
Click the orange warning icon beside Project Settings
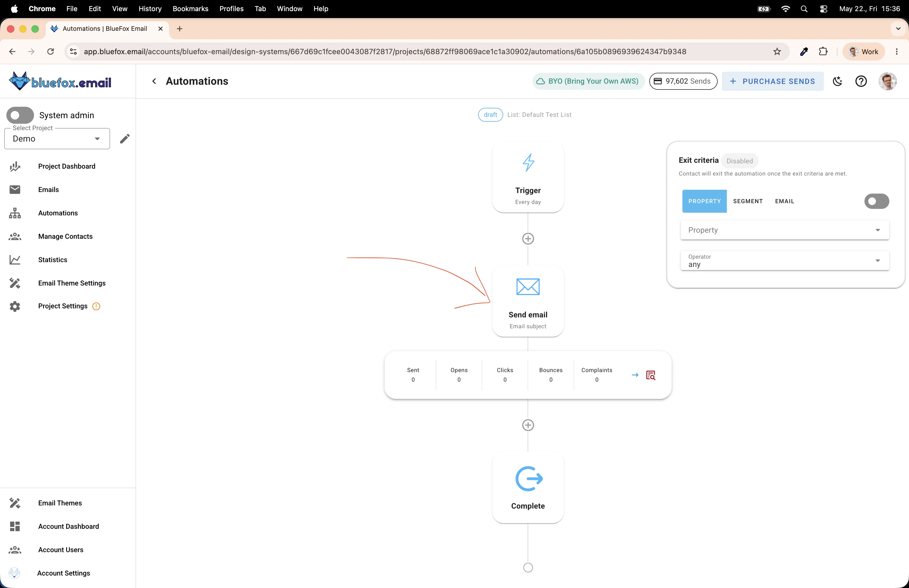(x=96, y=306)
